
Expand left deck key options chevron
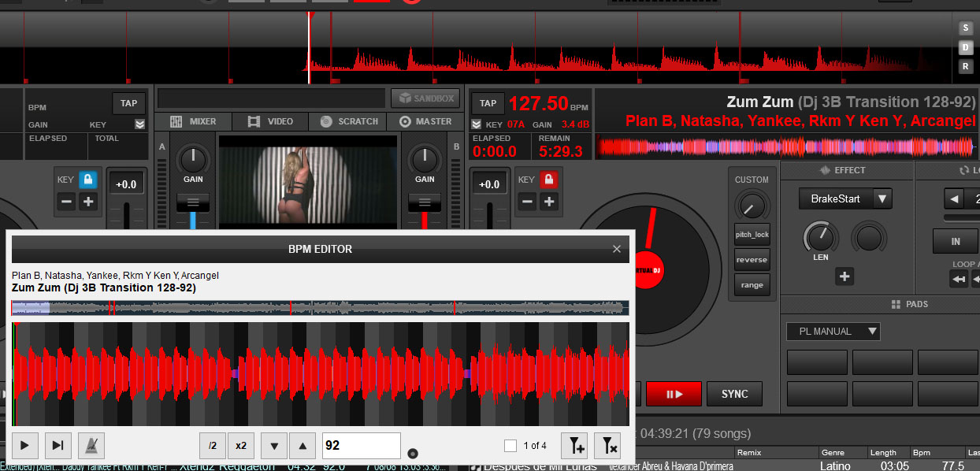[x=139, y=124]
